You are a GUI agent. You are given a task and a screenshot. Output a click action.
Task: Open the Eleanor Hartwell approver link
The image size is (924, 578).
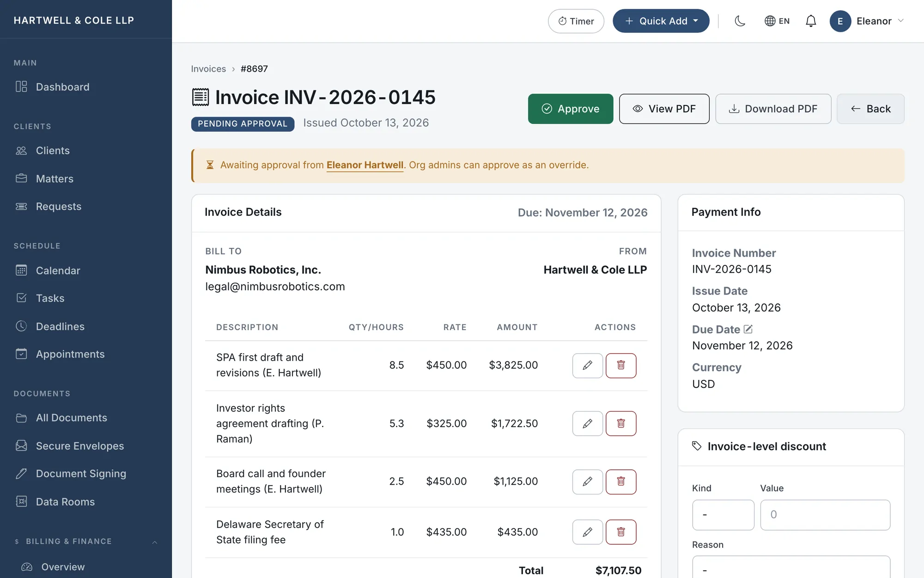(365, 165)
